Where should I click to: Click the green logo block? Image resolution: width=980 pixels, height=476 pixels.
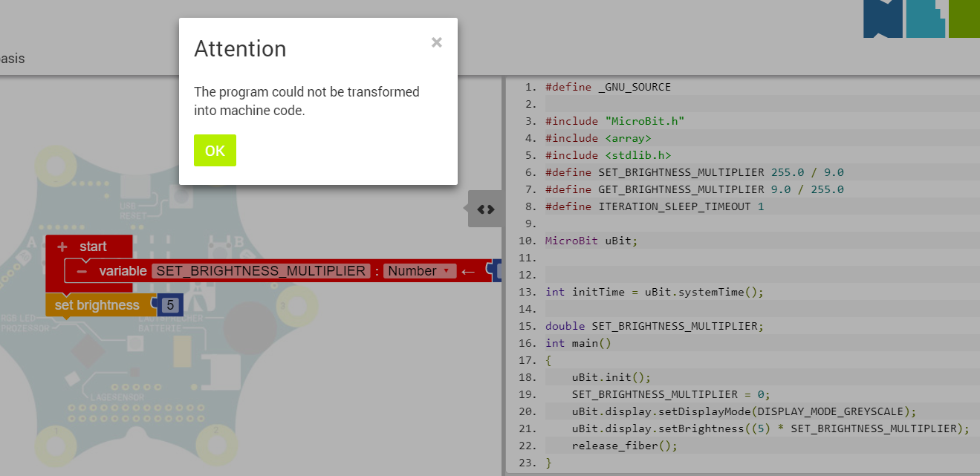(964, 19)
